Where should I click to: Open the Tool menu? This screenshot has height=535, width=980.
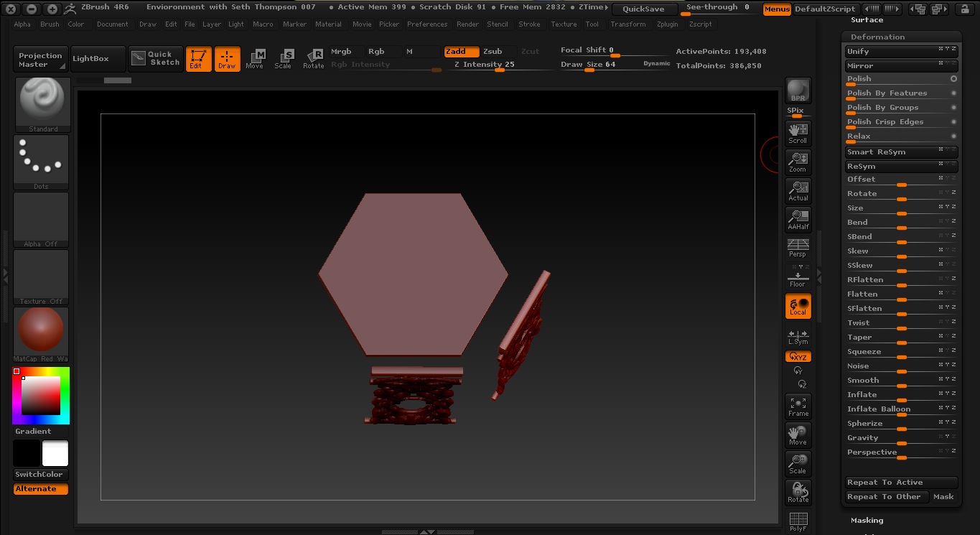click(x=592, y=24)
